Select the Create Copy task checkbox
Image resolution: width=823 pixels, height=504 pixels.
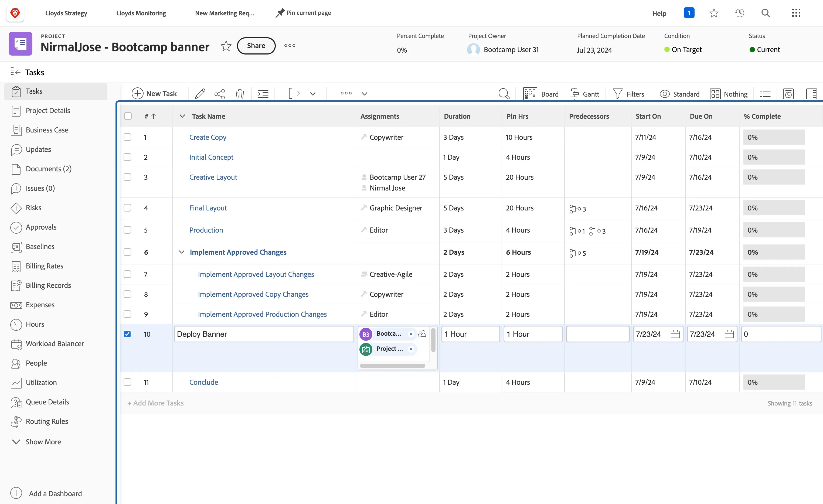pyautogui.click(x=128, y=137)
